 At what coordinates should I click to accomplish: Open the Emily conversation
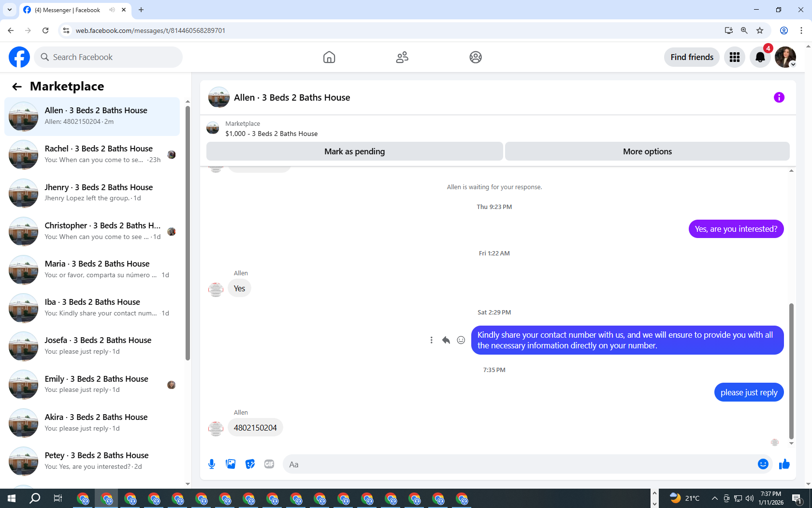92,385
